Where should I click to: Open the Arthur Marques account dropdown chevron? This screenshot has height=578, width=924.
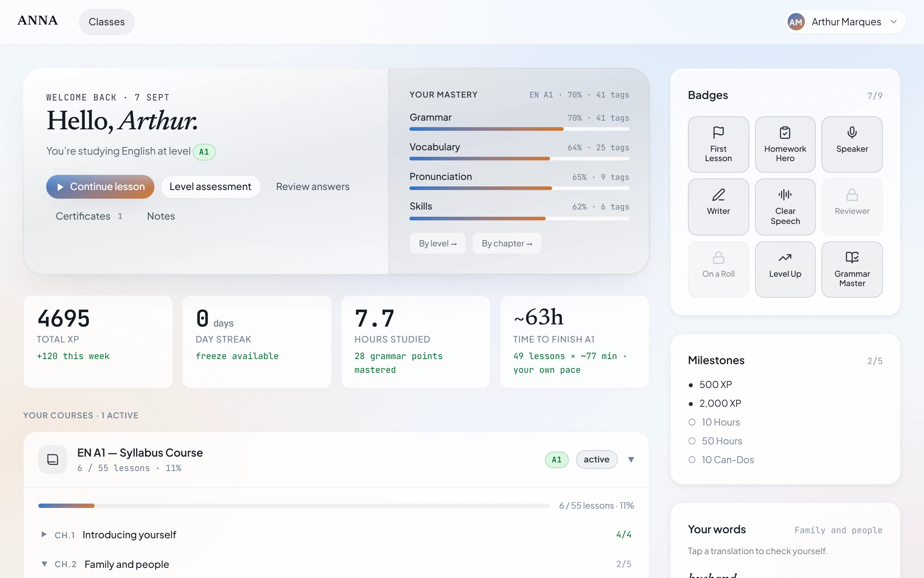[894, 22]
